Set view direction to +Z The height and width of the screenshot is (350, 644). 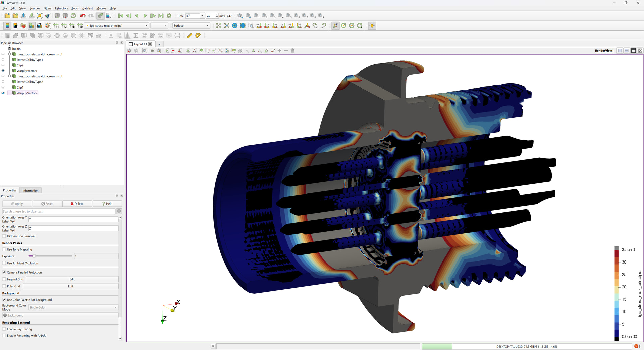(x=291, y=26)
